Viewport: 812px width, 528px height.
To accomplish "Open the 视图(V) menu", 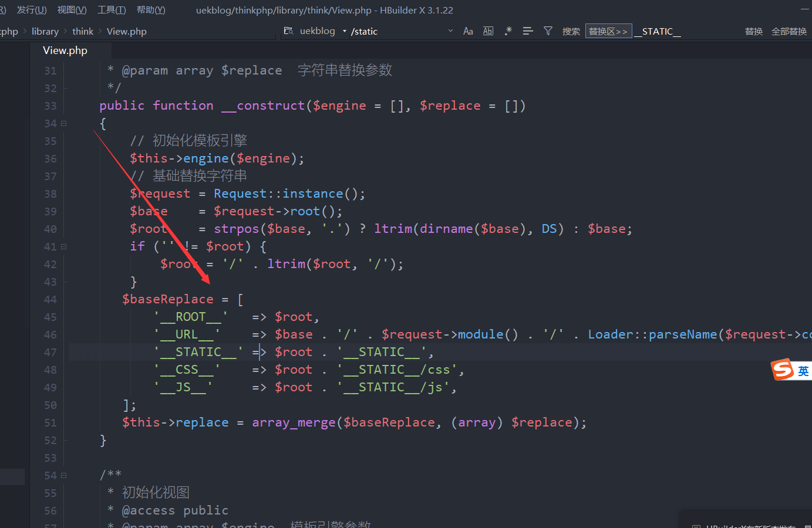I will [x=72, y=10].
